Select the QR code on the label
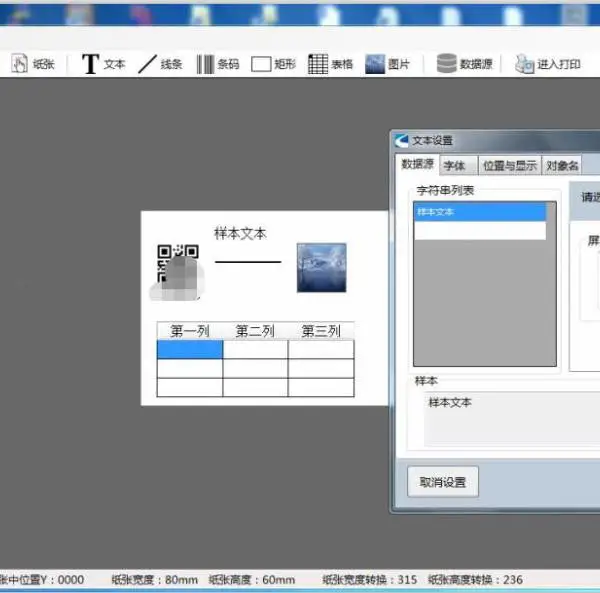600x593 pixels. [x=178, y=272]
